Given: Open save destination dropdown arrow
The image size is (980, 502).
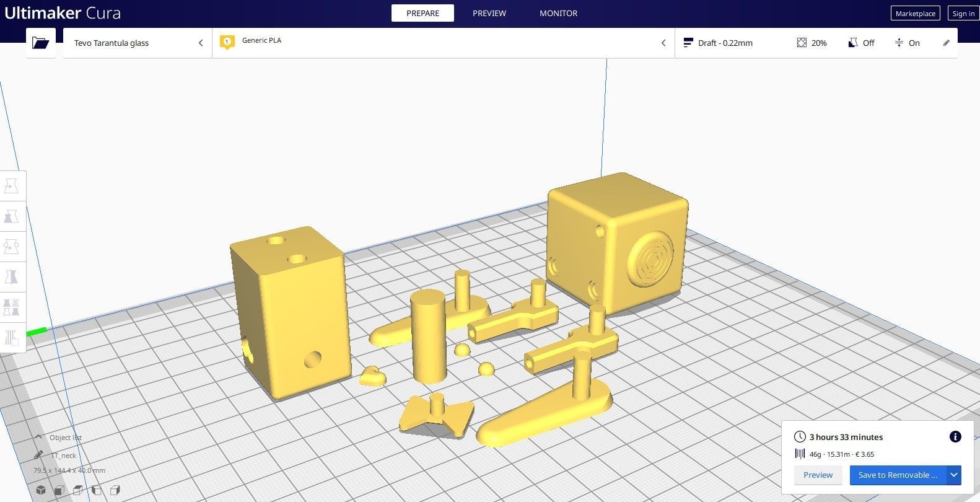Looking at the screenshot, I should click(954, 475).
